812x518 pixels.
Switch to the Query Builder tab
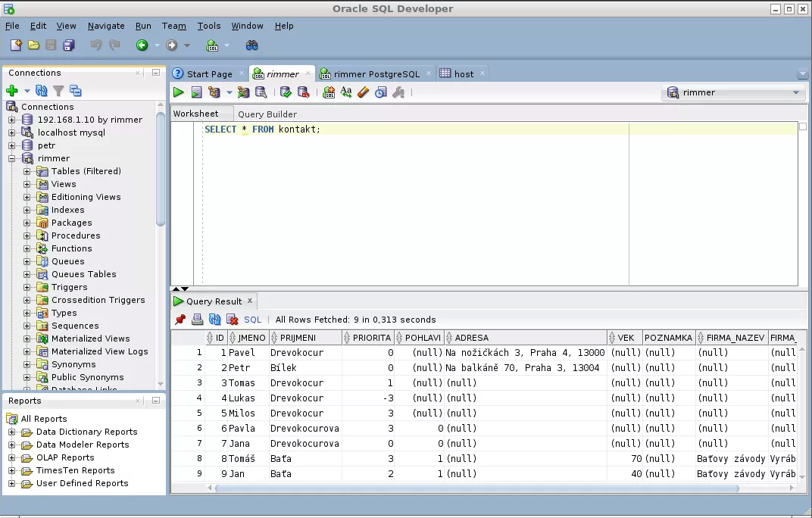(x=267, y=114)
